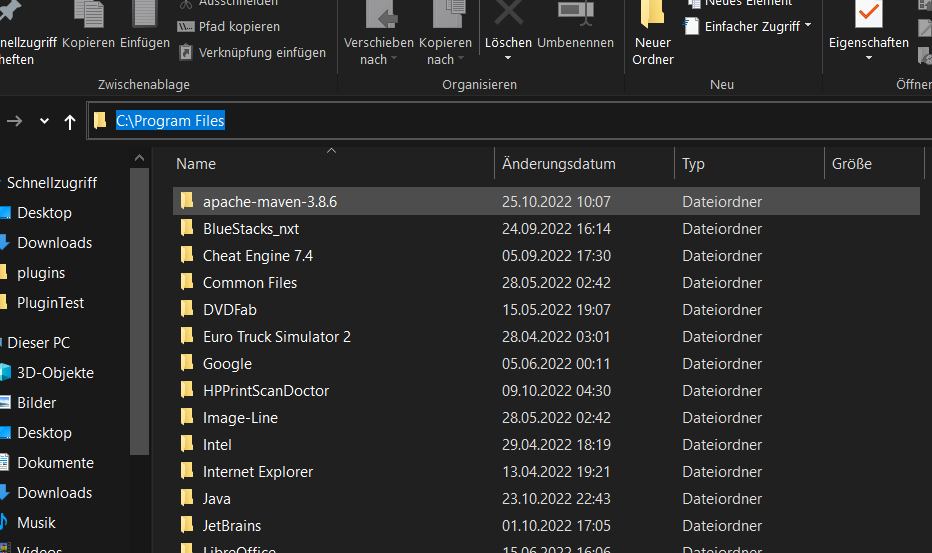Viewport: 932px width, 553px height.
Task: Open Desktop under Schnellzugriff
Action: coord(44,213)
